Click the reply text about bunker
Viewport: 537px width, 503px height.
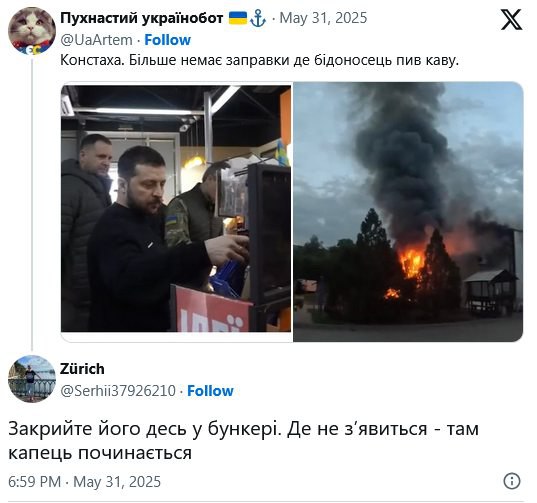243,441
